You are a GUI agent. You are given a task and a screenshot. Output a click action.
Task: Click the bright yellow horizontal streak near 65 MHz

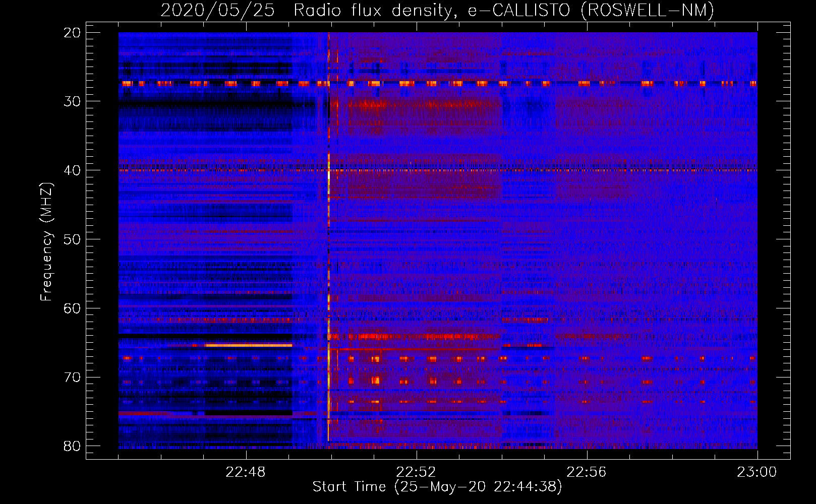point(249,345)
